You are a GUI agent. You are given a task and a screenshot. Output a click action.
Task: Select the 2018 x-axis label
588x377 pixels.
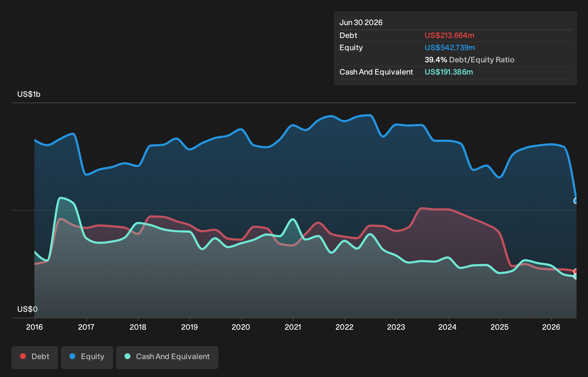tap(138, 327)
